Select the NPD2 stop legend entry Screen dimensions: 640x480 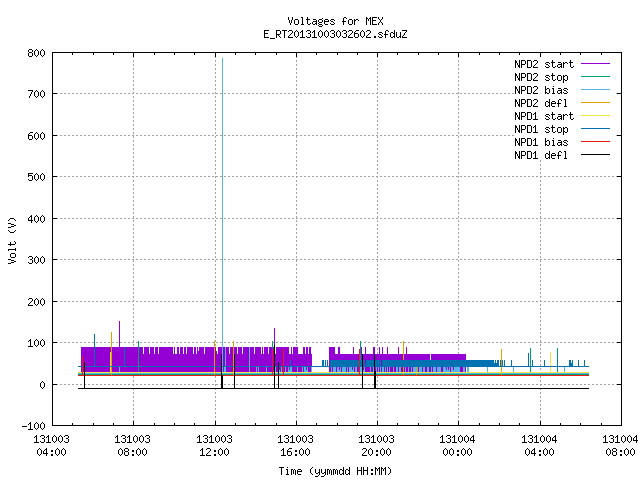(541, 77)
